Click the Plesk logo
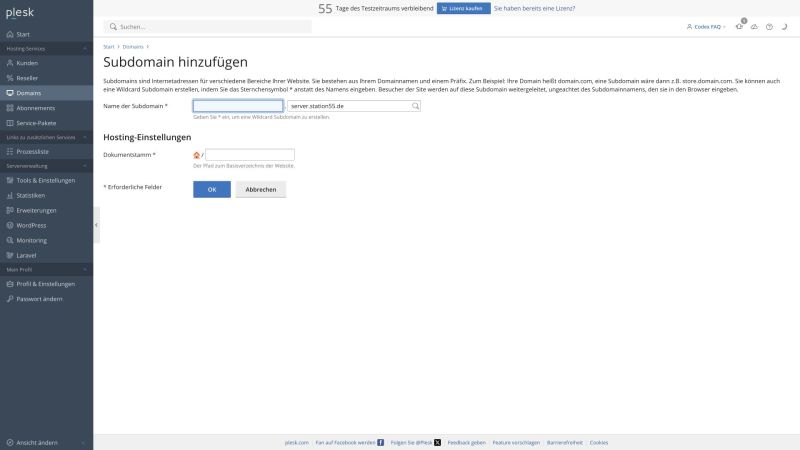800x450 pixels. coord(19,13)
